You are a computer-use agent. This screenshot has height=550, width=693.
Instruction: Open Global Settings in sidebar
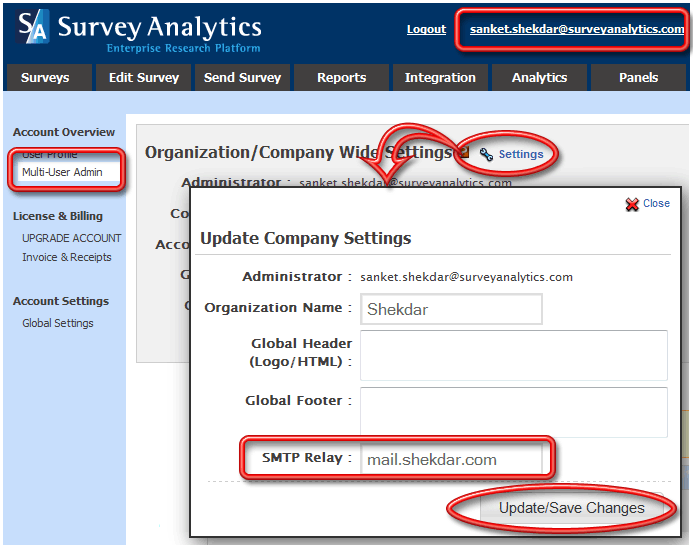tap(58, 323)
